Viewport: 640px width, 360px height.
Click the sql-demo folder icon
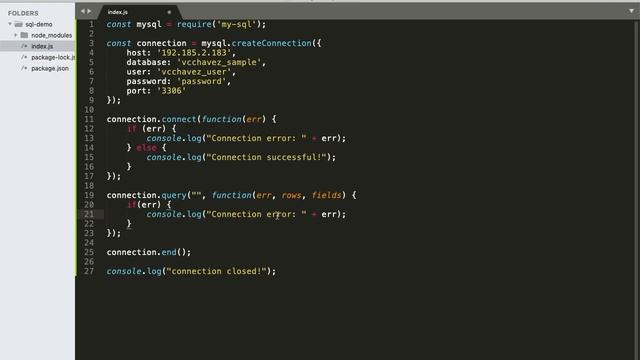click(18, 24)
